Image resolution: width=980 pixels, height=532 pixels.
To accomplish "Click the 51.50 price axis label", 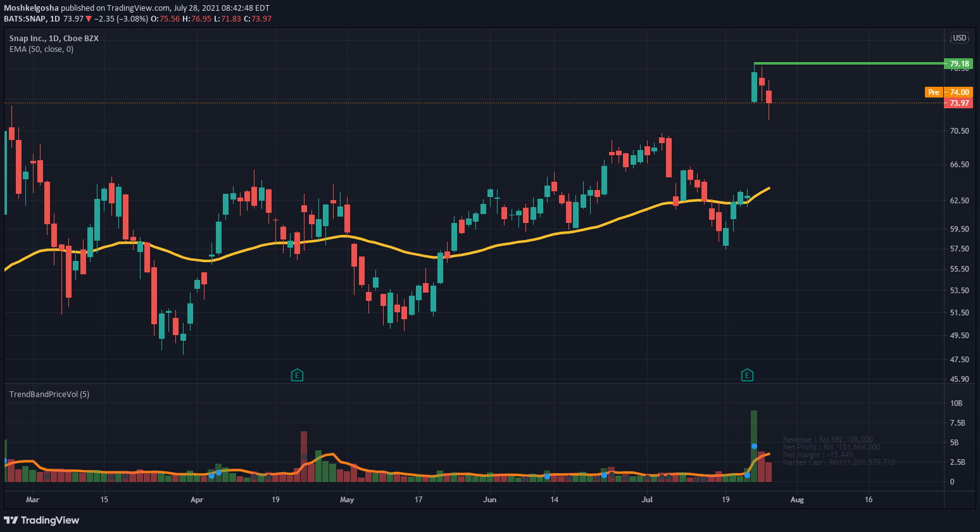I will [960, 313].
